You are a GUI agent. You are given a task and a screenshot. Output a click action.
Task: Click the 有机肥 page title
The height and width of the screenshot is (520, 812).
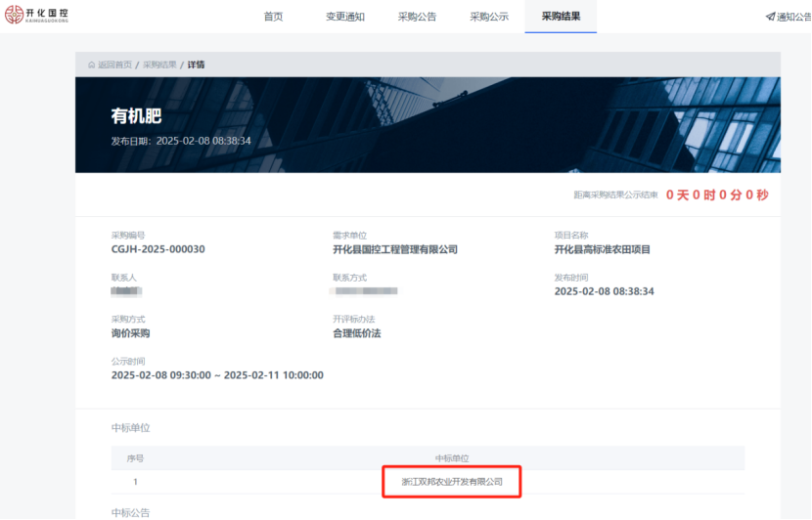point(136,116)
